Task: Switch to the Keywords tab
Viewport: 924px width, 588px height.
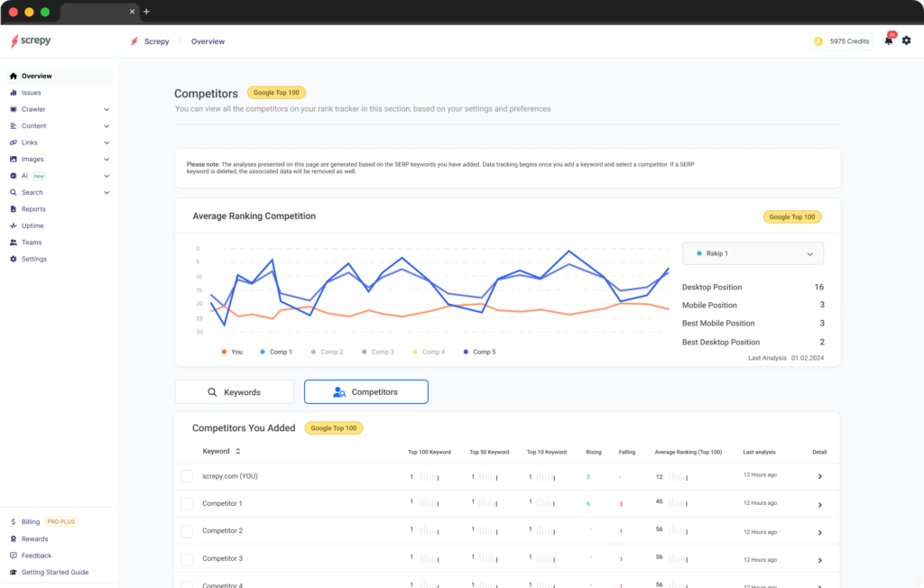Action: tap(234, 391)
